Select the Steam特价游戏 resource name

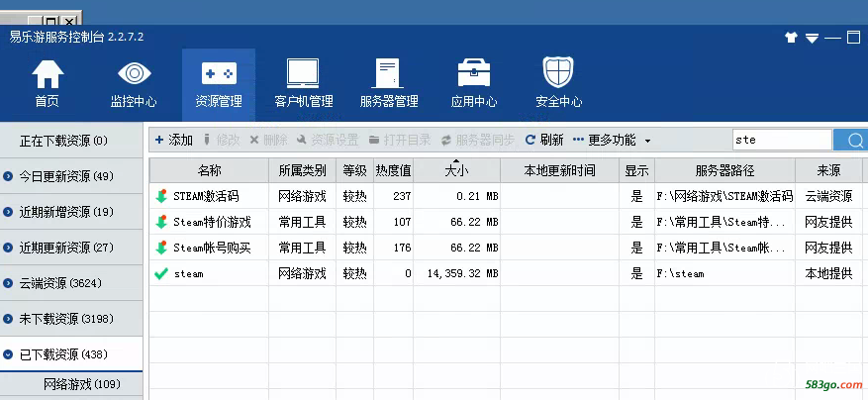[x=212, y=222]
